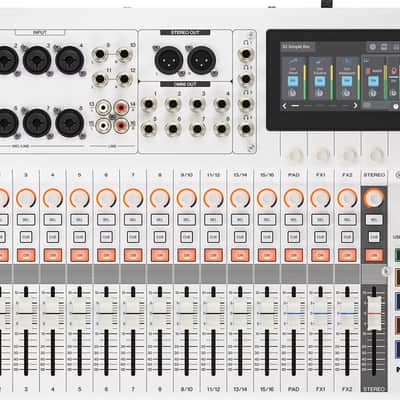Tap the left arrow on the touchscreen
400x400 pixels.
point(285,106)
